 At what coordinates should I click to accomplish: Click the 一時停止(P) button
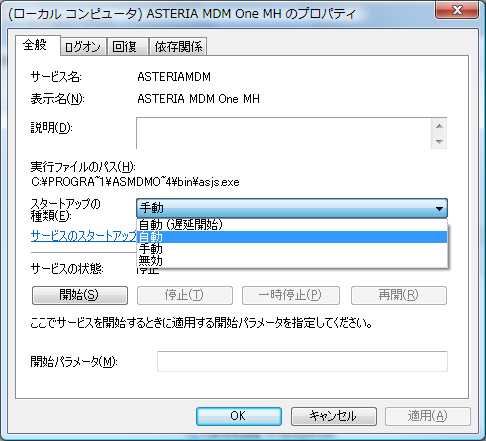click(x=291, y=295)
